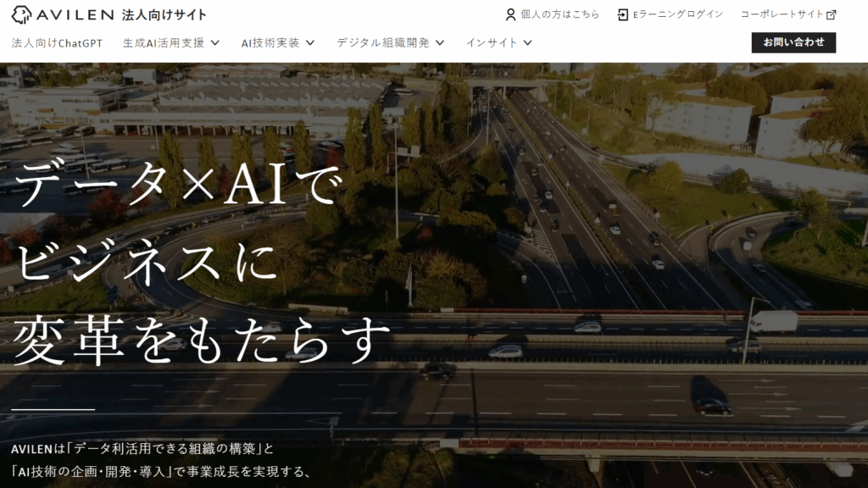Click the 法人向けサイト header label
Image resolution: width=868 pixels, height=488 pixels.
(164, 14)
